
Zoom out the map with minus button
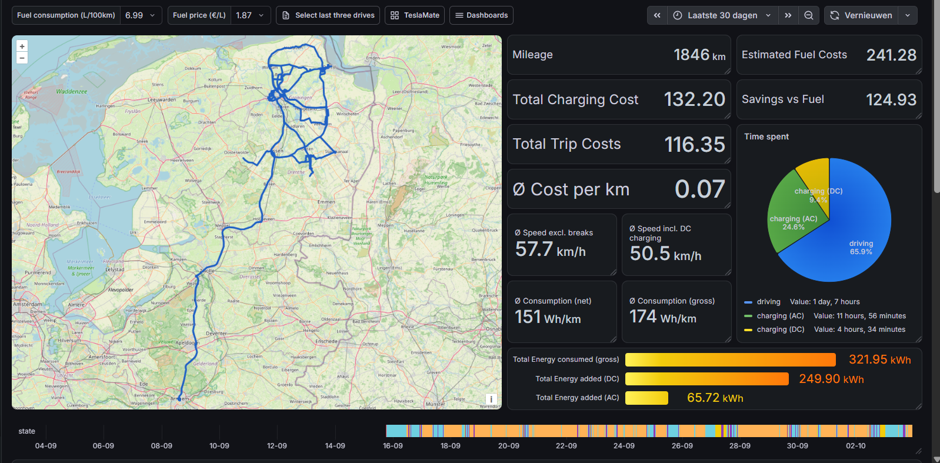[x=22, y=58]
